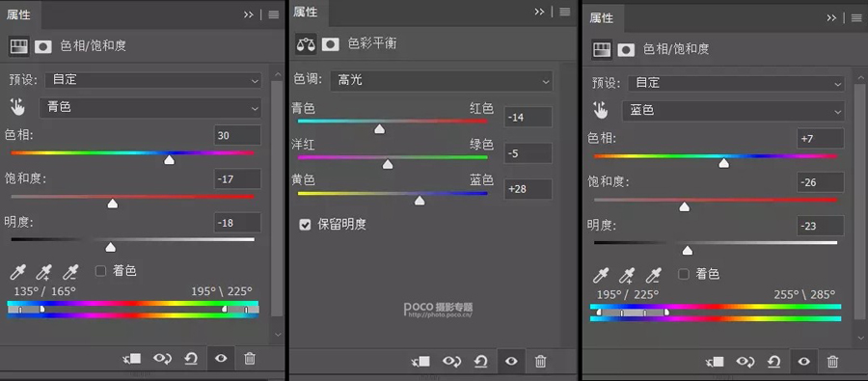
Task: Click the clip-to-layer icon in the 蓝色 panel
Action: (x=716, y=362)
